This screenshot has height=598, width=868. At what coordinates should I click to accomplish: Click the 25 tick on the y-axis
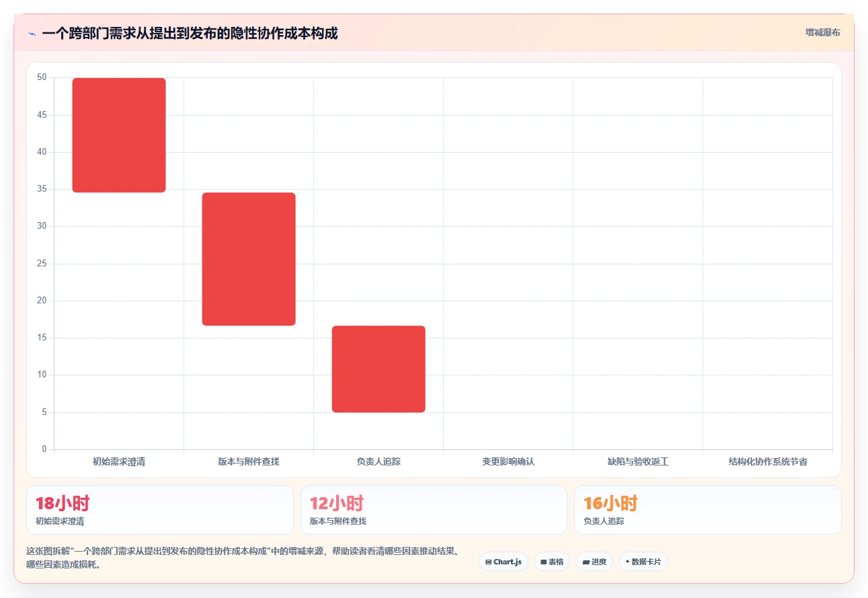[42, 264]
